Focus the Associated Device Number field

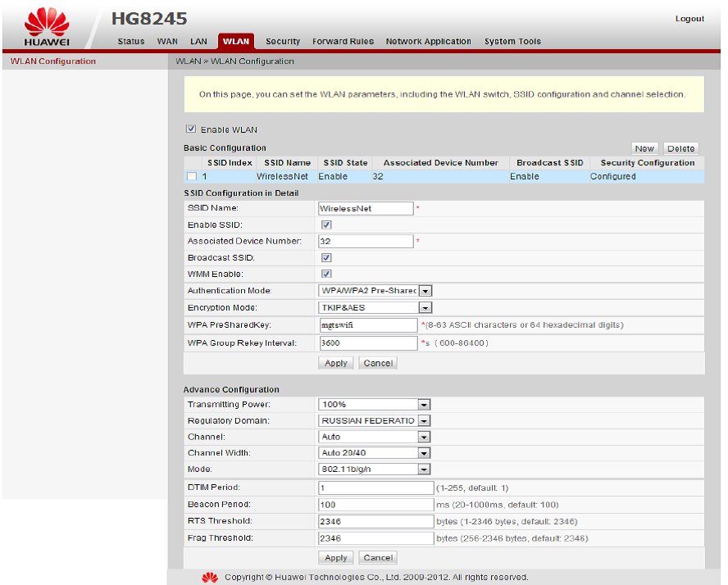(366, 241)
